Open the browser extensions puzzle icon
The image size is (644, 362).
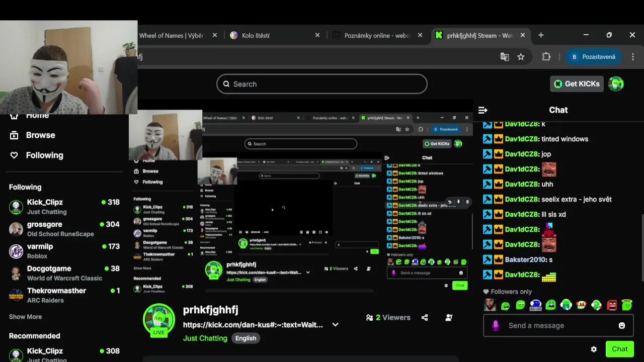[546, 57]
